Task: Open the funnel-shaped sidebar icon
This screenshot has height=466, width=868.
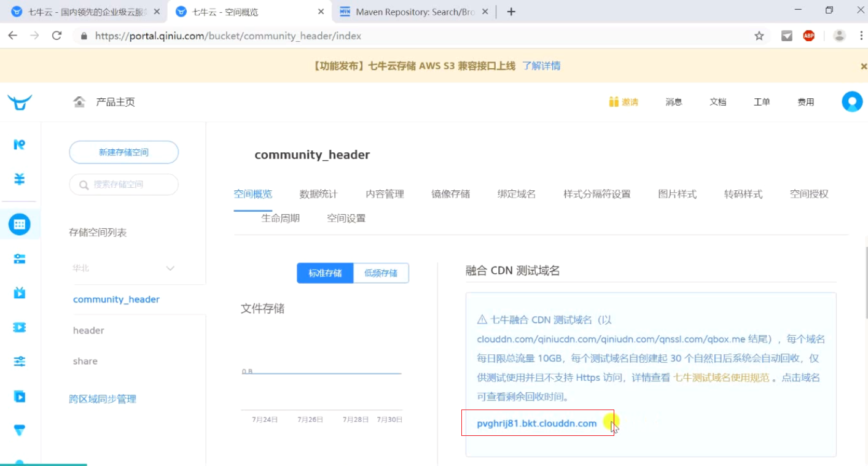Action: coord(20,430)
